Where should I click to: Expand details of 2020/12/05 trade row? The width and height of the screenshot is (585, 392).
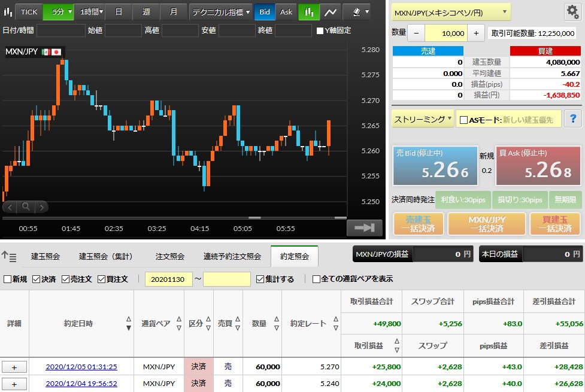point(14,367)
